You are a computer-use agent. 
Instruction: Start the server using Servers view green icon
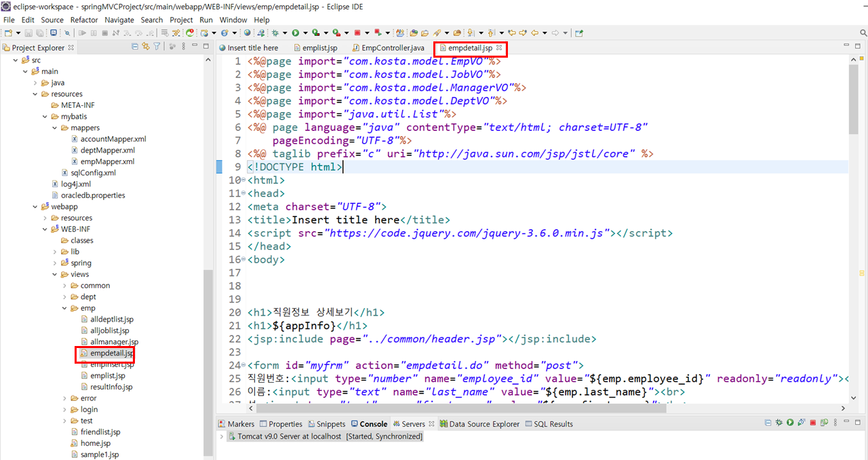point(790,423)
